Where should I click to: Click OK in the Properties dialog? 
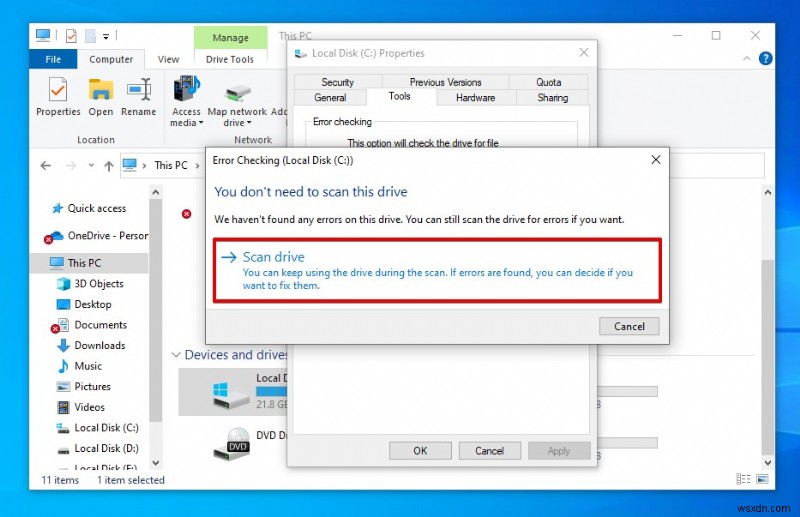420,451
